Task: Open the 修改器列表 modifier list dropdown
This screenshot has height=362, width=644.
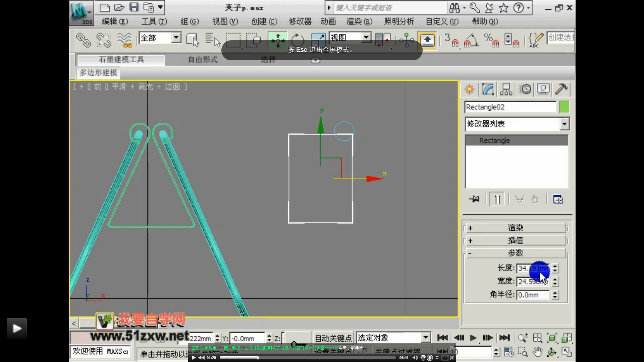Action: 565,124
